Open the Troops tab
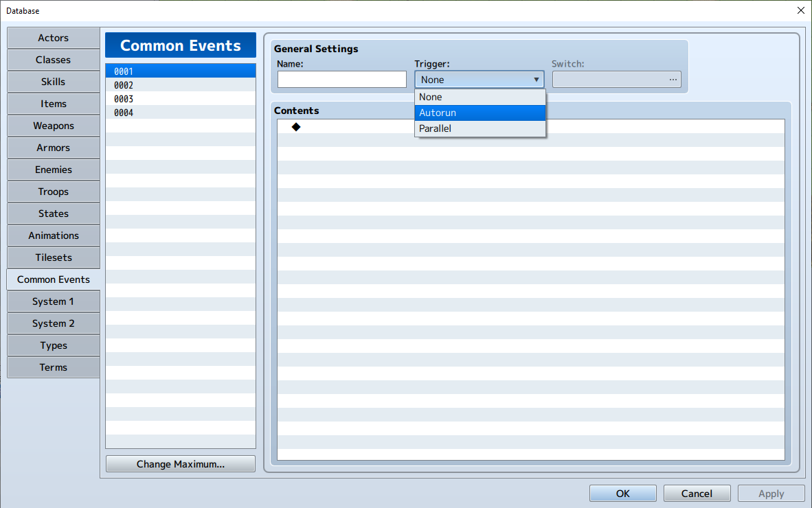The image size is (812, 508). [x=54, y=192]
